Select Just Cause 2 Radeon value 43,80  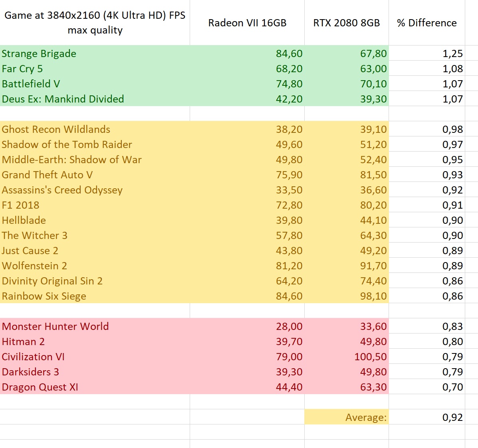(247, 251)
